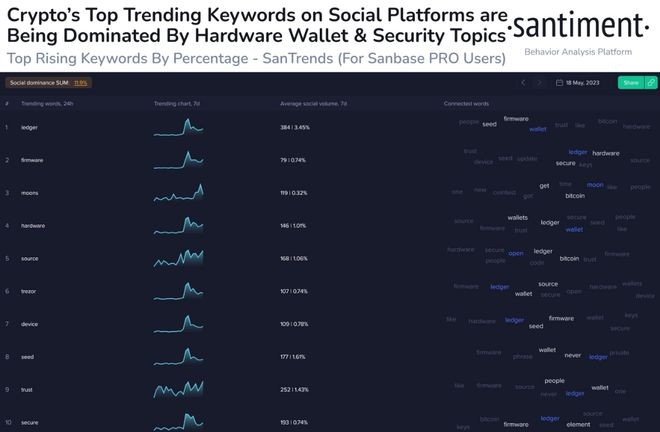Viewport: 660px width, 432px height.
Task: Open the ledger trending sparkline chart
Action: click(x=178, y=127)
